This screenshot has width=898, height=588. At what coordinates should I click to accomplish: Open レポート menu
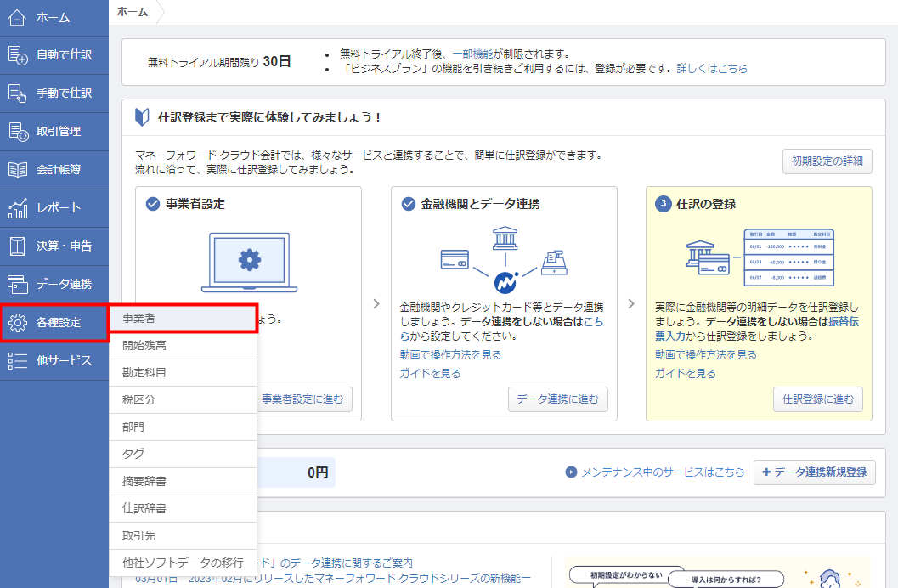point(54,208)
